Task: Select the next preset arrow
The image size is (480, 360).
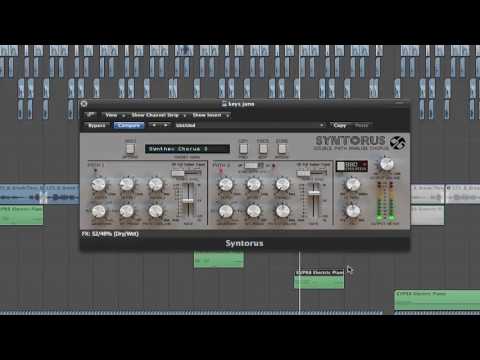Action: point(166,125)
